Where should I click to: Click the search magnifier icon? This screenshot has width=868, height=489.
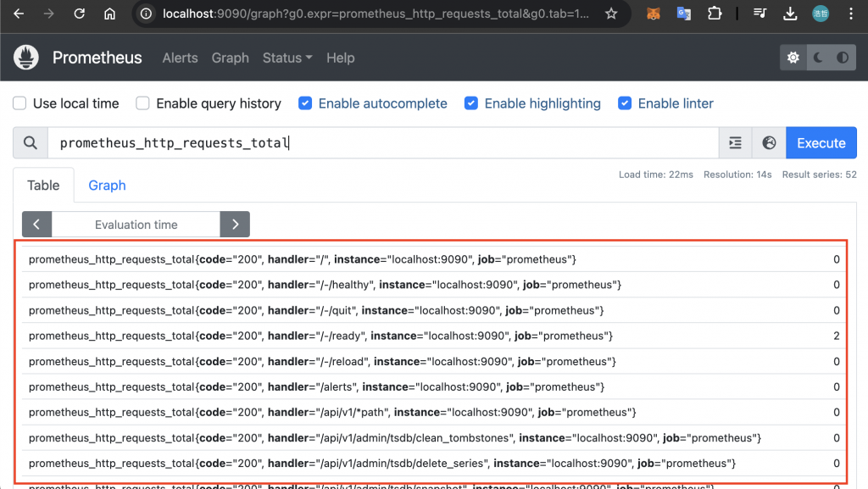tap(31, 142)
